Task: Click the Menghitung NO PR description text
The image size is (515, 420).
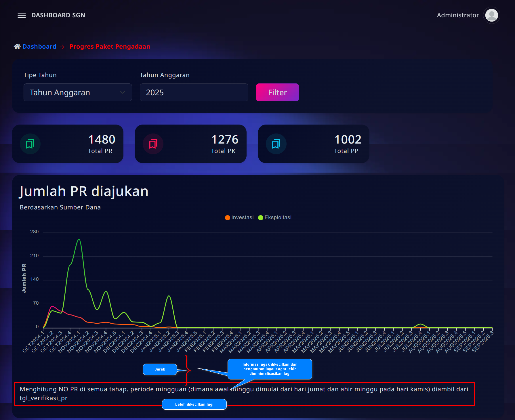Action: [x=244, y=394]
